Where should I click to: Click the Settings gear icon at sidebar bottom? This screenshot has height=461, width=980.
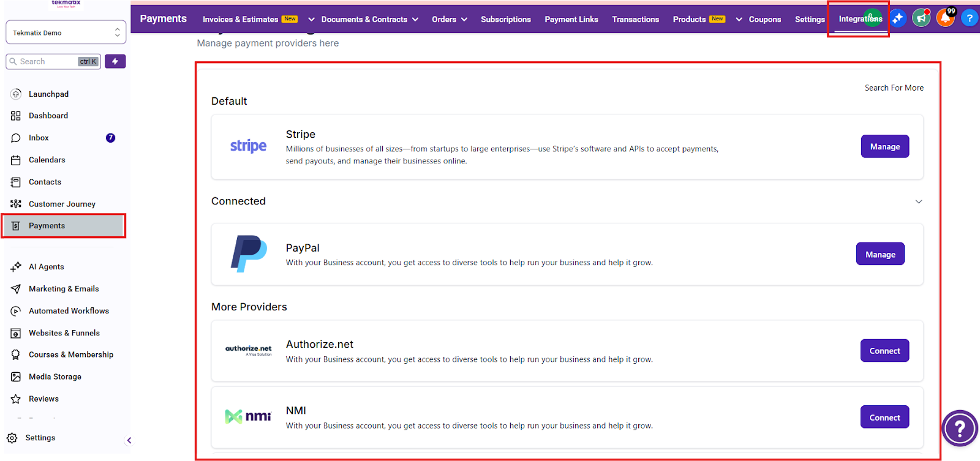[12, 438]
